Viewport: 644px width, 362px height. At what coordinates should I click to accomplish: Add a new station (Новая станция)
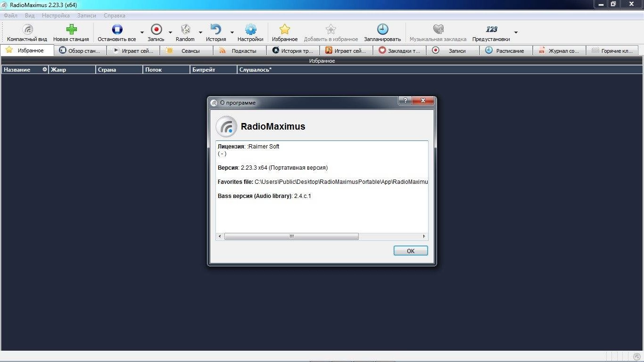(71, 33)
